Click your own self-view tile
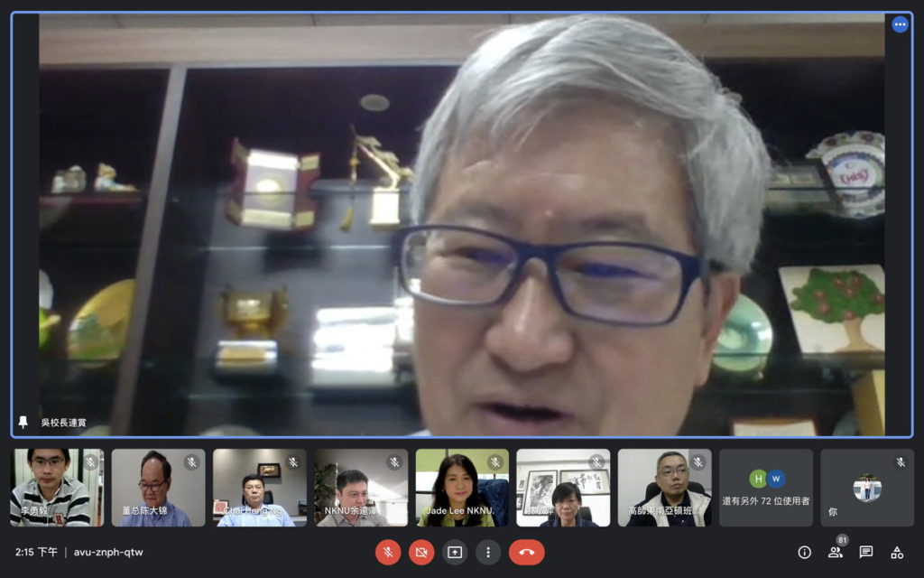This screenshot has width=924, height=578. [x=867, y=488]
